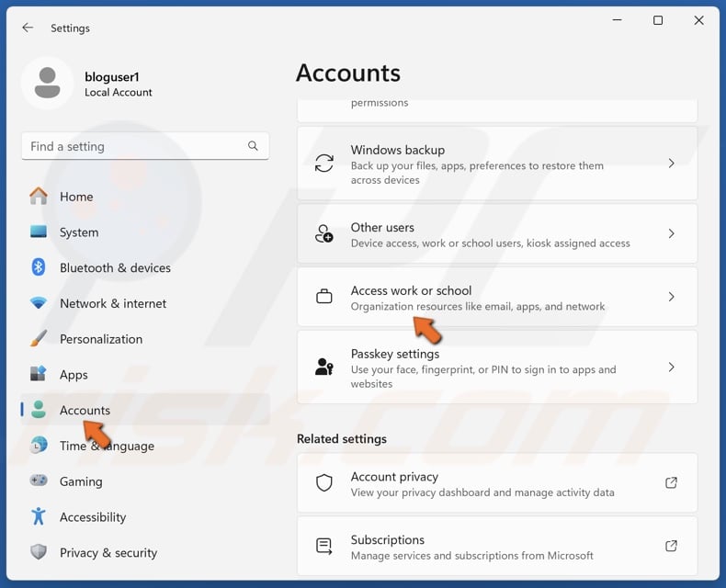Open Apps settings section
The image size is (726, 588).
(145, 375)
